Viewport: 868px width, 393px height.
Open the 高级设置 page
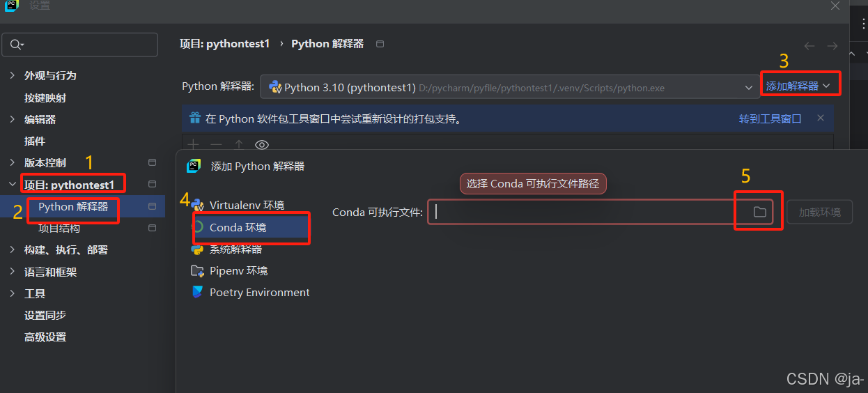tap(45, 337)
